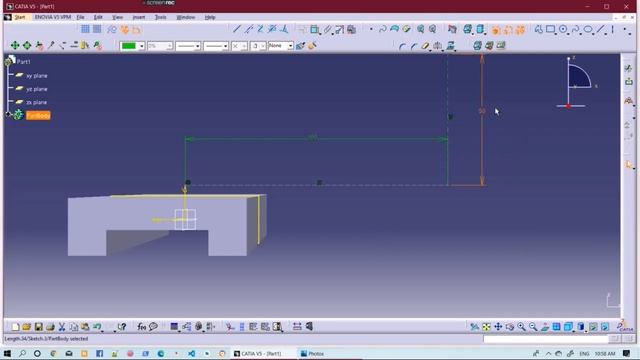
Task: Expand the PartBody tree node
Action: point(8,115)
